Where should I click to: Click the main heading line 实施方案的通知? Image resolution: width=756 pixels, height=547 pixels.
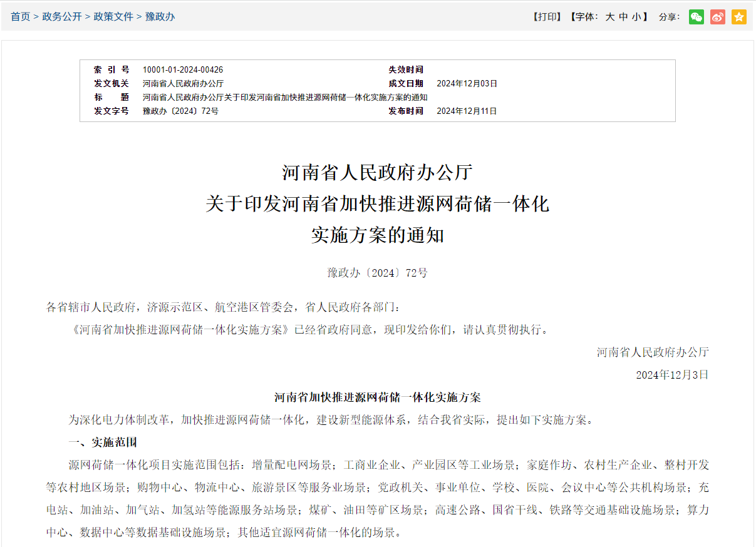[x=378, y=235]
